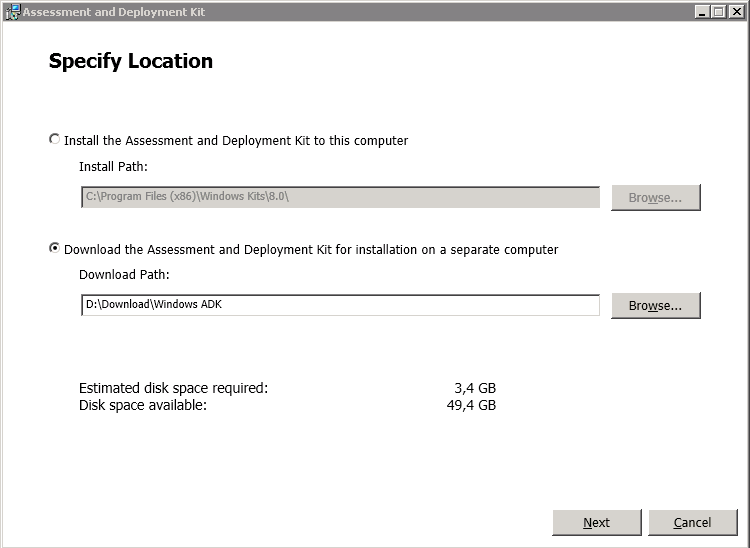This screenshot has width=750, height=548.
Task: Click the Install Path label
Action: (x=113, y=166)
